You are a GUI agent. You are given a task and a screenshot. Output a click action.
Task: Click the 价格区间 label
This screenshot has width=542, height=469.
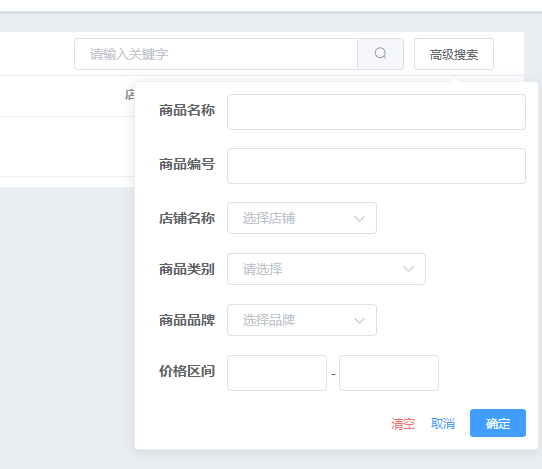click(x=187, y=371)
